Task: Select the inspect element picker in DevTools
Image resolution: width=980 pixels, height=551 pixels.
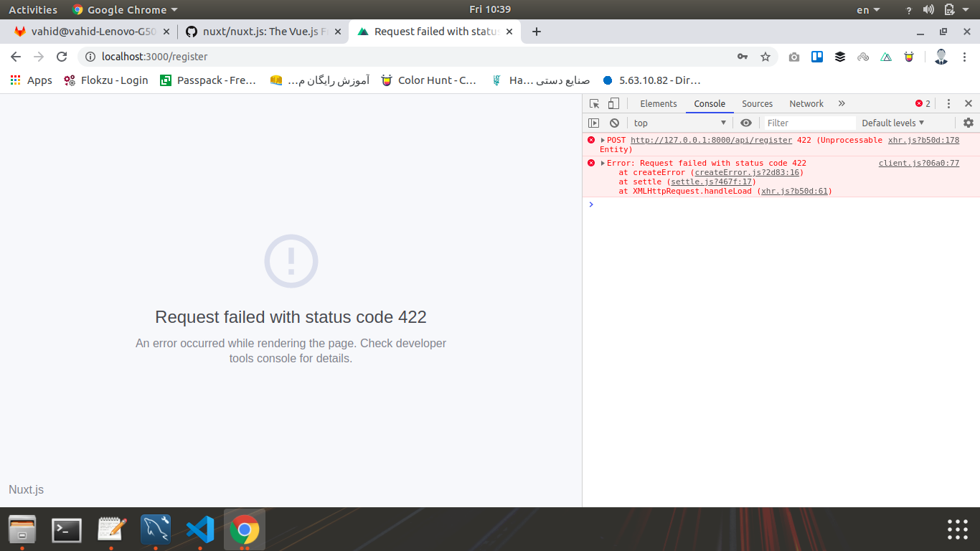Action: (594, 103)
